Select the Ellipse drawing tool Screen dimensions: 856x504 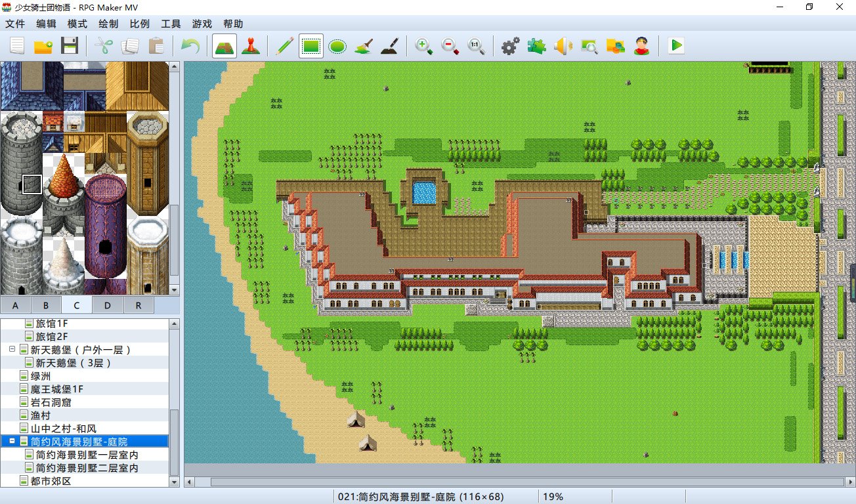pyautogui.click(x=337, y=46)
